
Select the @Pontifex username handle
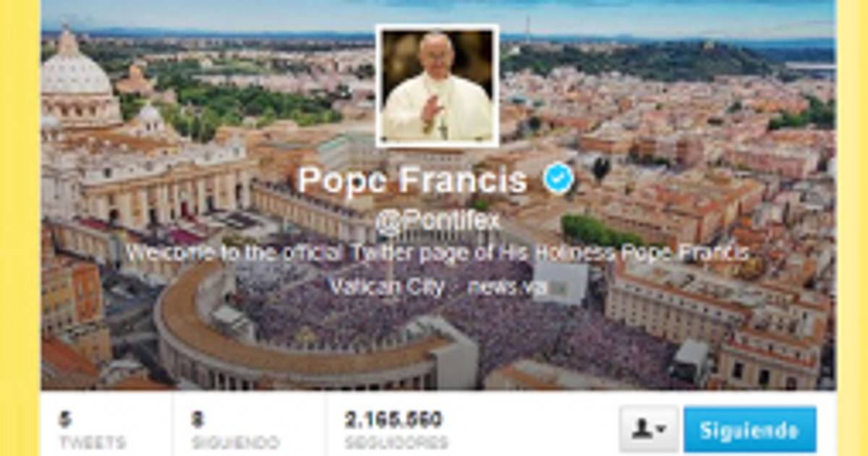pos(438,221)
